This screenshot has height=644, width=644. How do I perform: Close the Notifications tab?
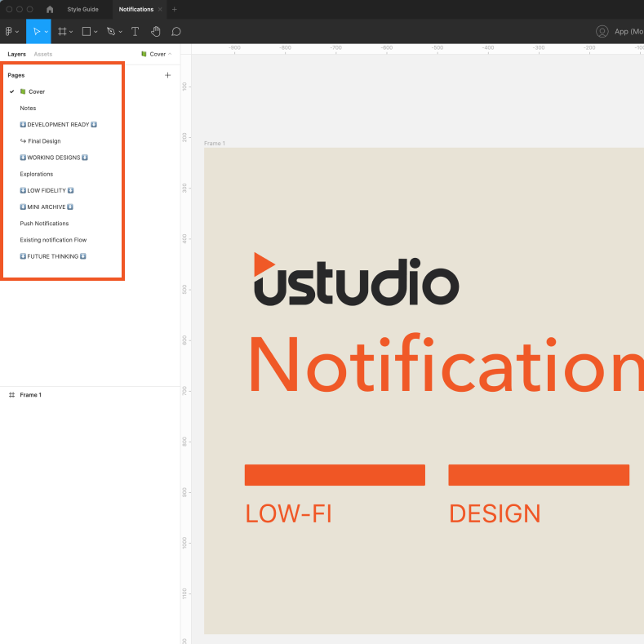[x=160, y=9]
